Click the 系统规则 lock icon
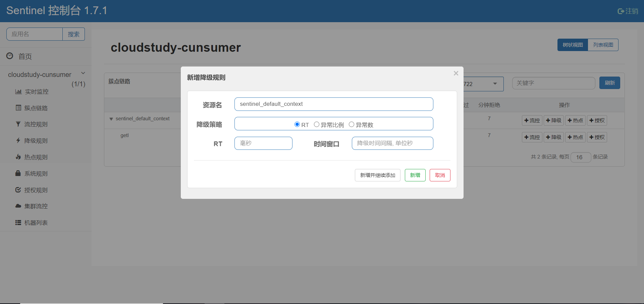Image resolution: width=644 pixels, height=304 pixels. pos(18,173)
